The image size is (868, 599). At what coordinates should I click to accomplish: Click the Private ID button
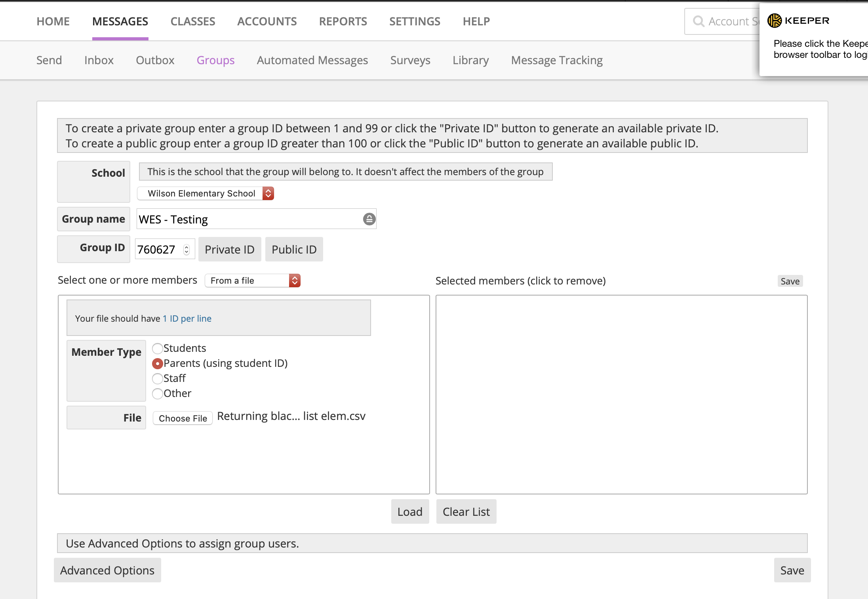tap(229, 250)
